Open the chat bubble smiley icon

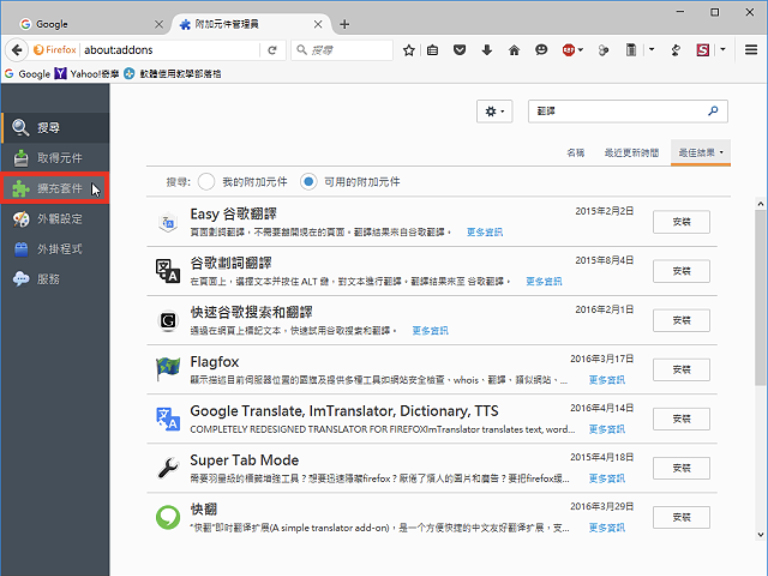tap(541, 50)
